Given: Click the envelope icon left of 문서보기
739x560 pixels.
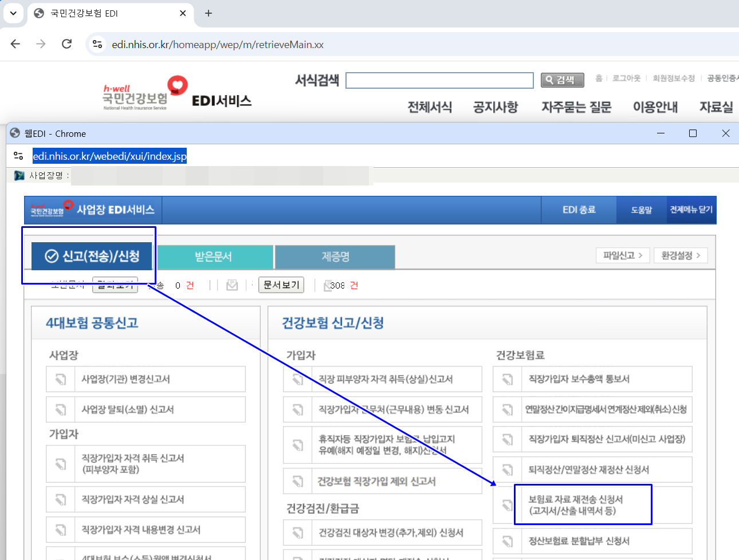Looking at the screenshot, I should point(232,285).
